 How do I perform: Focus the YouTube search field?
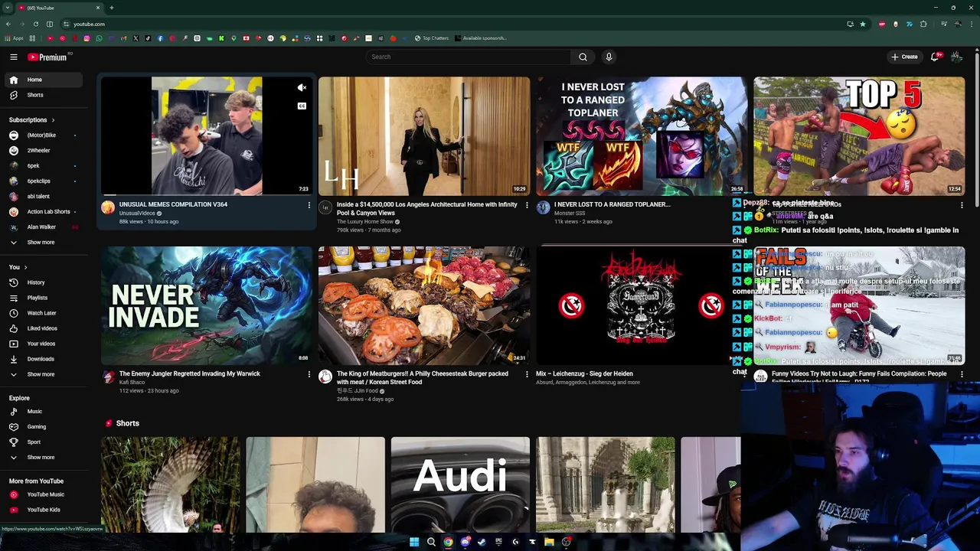pos(468,57)
